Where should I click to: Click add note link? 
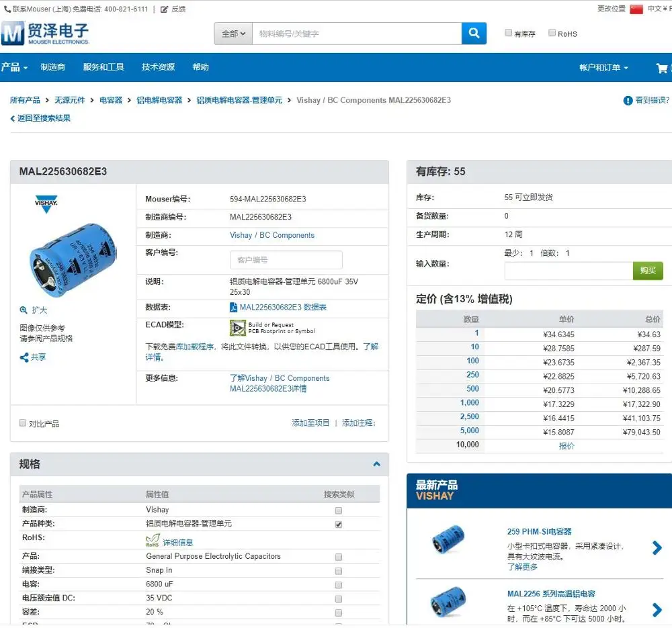[358, 422]
